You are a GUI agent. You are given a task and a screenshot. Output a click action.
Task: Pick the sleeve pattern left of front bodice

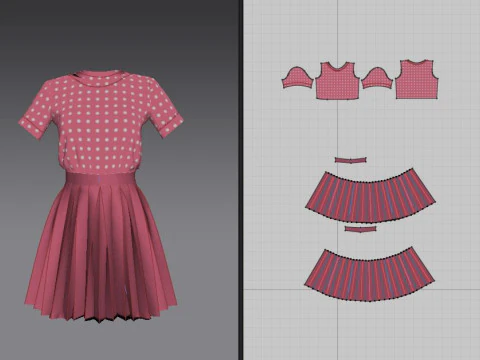[x=298, y=79]
